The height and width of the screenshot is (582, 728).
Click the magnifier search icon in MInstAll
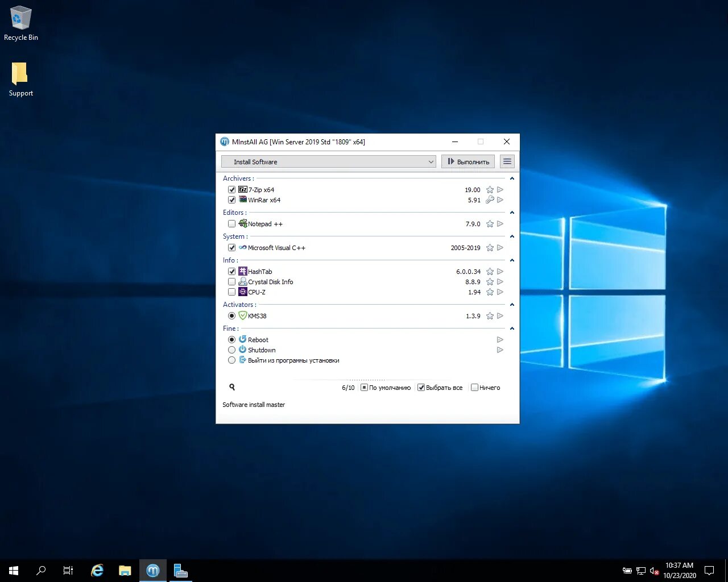click(x=232, y=387)
